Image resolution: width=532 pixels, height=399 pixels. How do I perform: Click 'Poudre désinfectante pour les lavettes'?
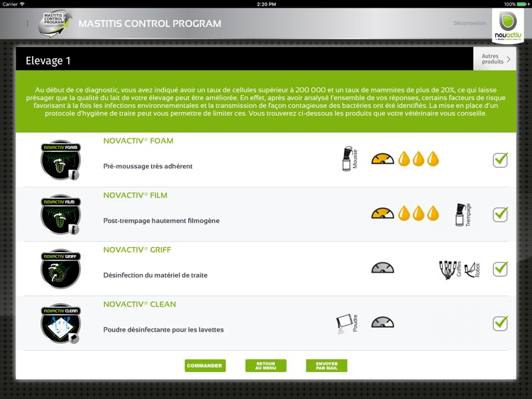tap(163, 329)
